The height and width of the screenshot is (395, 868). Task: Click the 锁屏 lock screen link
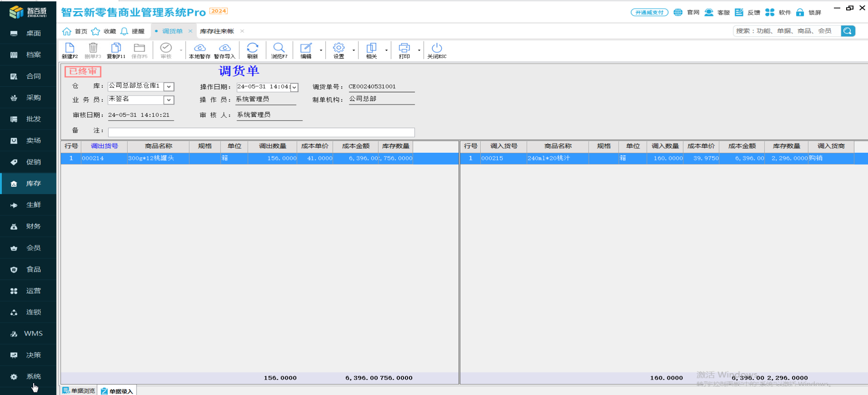pos(809,12)
